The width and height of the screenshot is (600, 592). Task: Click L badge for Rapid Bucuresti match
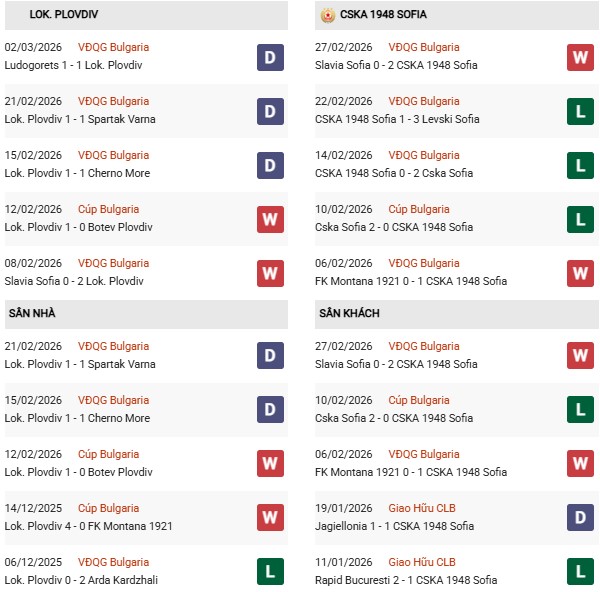580,572
